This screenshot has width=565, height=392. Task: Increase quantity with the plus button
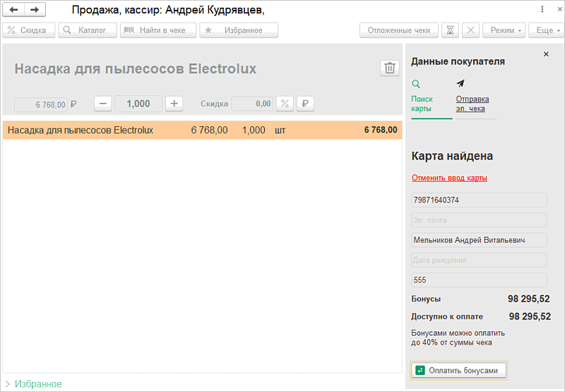[174, 103]
